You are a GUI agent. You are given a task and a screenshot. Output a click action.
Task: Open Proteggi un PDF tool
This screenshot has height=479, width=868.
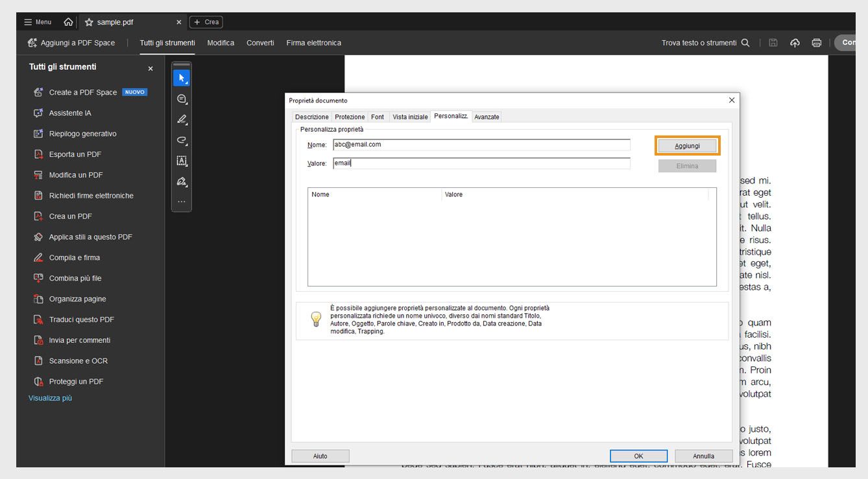point(68,382)
